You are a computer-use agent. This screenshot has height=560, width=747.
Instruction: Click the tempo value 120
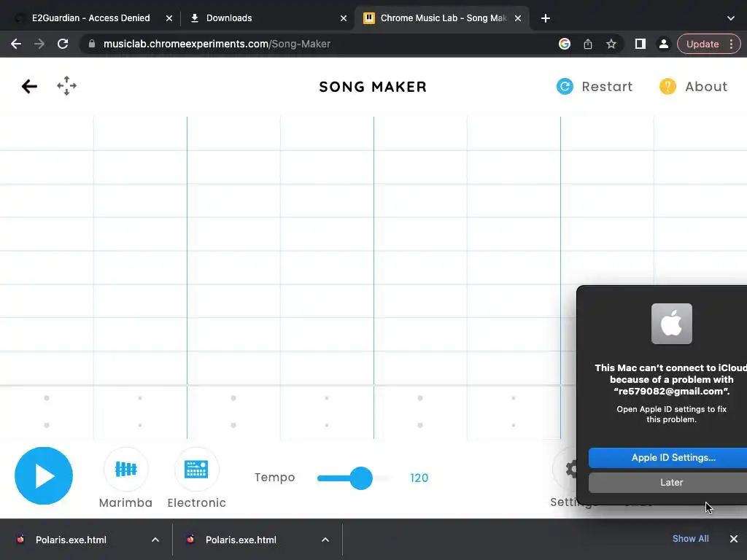point(419,478)
